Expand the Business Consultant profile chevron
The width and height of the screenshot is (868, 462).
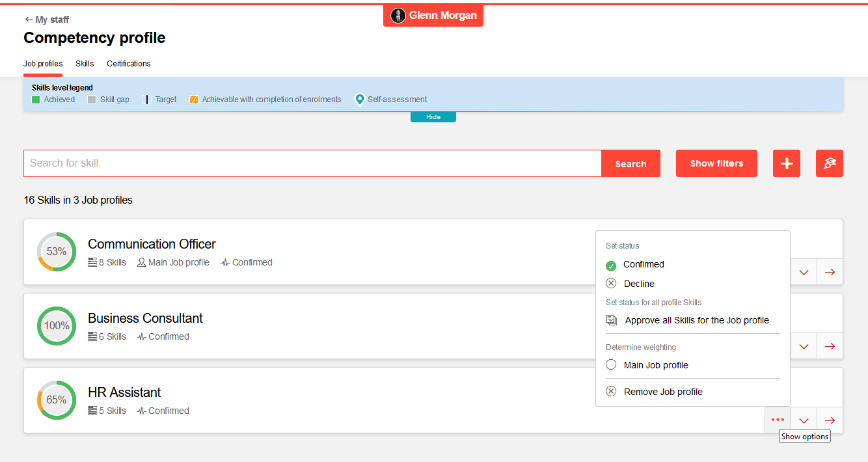click(804, 346)
